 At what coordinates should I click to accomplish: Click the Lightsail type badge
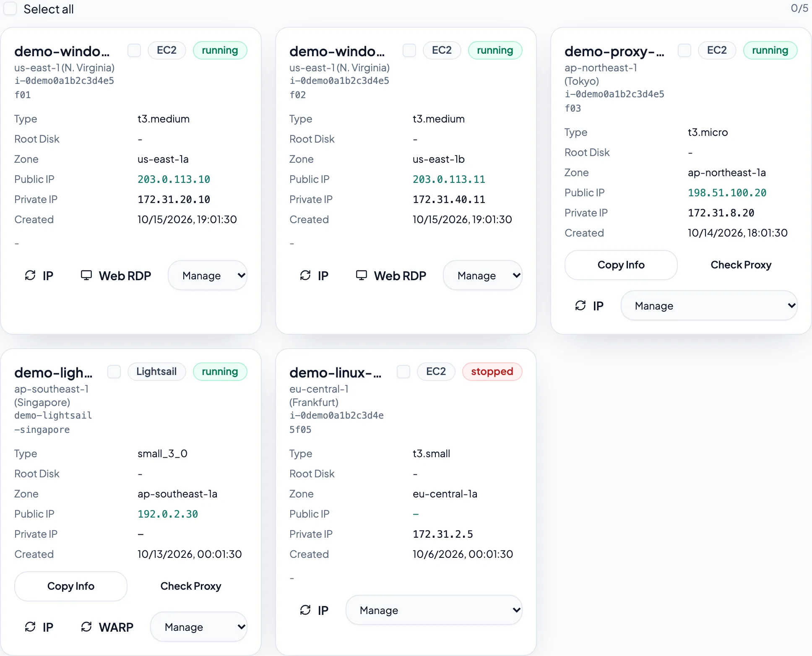[157, 372]
